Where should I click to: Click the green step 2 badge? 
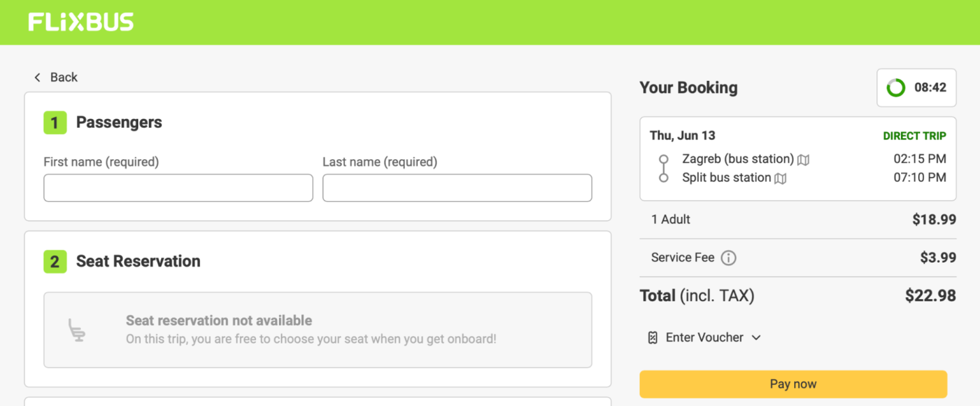pyautogui.click(x=55, y=262)
